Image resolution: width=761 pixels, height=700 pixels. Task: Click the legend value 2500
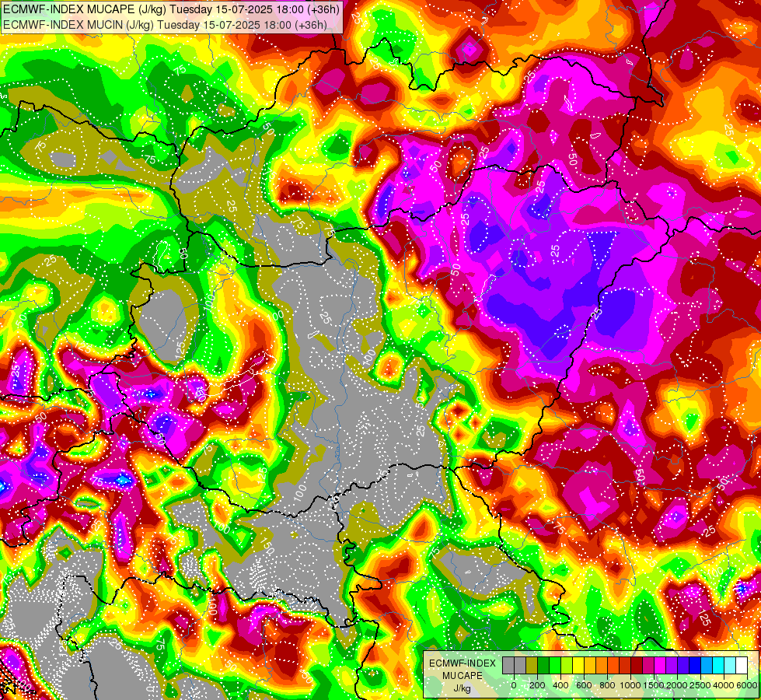700,685
